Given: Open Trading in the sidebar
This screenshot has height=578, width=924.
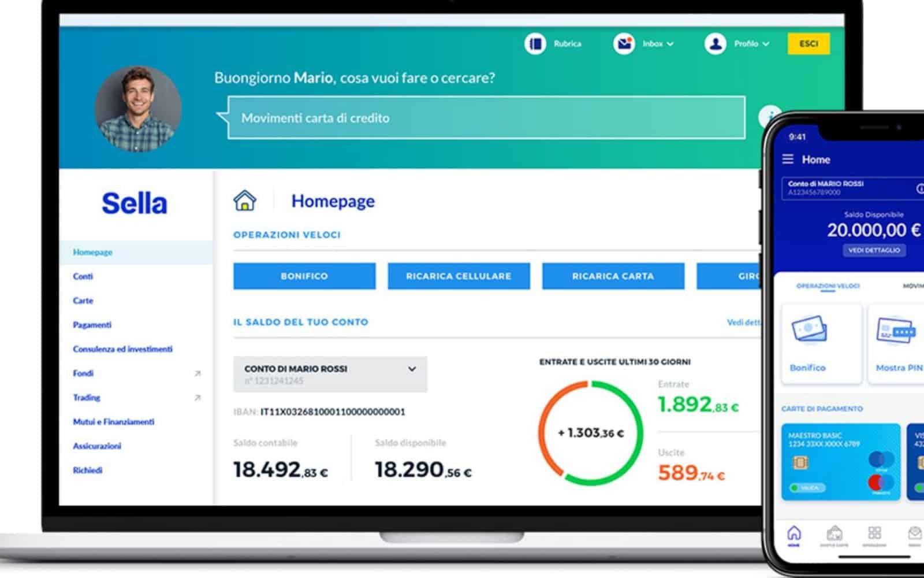Looking at the screenshot, I should point(86,398).
